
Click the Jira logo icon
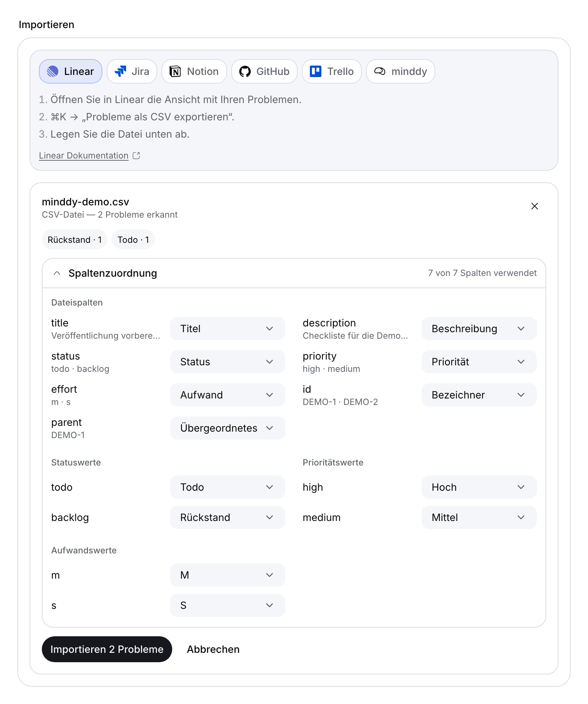pyautogui.click(x=120, y=71)
